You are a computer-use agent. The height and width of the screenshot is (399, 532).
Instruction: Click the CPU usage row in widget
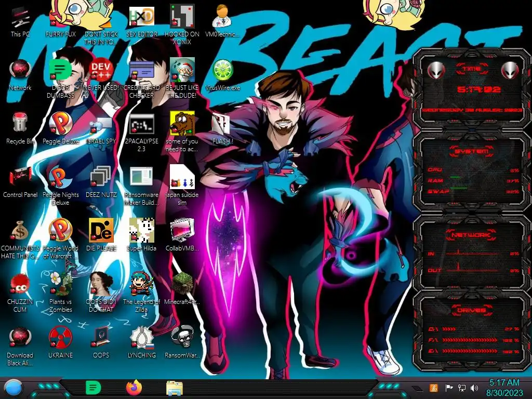point(473,170)
